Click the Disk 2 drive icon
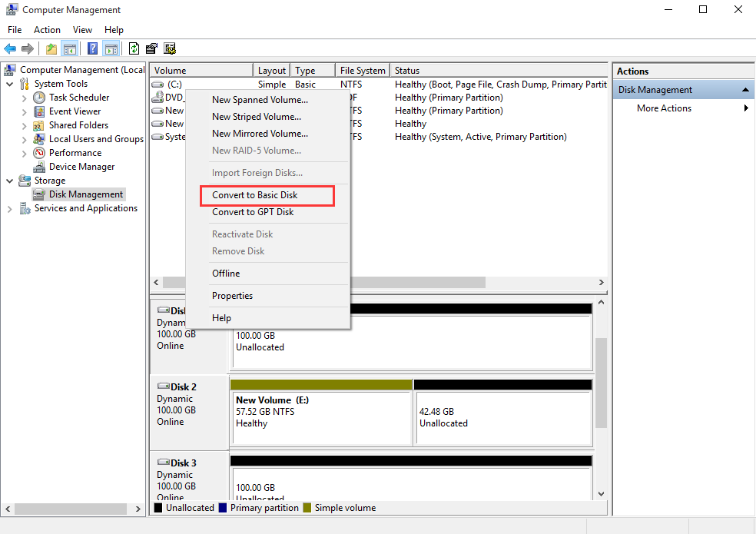 [x=164, y=386]
